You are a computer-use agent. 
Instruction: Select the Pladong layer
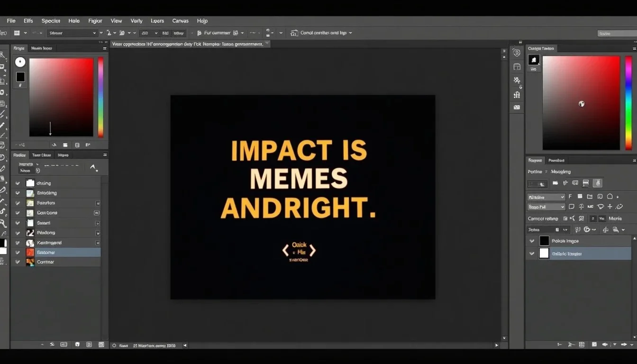[56, 233]
